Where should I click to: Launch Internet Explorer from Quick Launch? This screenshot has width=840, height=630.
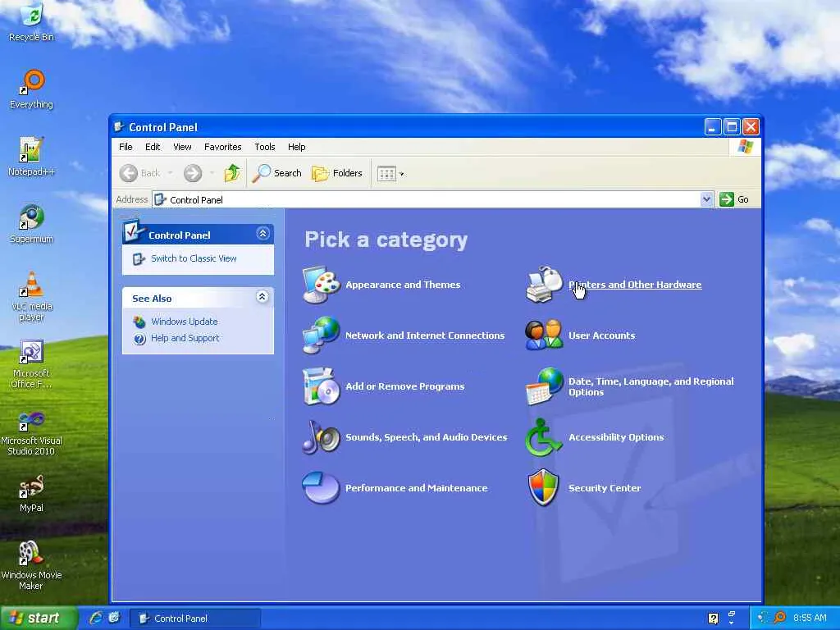coord(96,618)
